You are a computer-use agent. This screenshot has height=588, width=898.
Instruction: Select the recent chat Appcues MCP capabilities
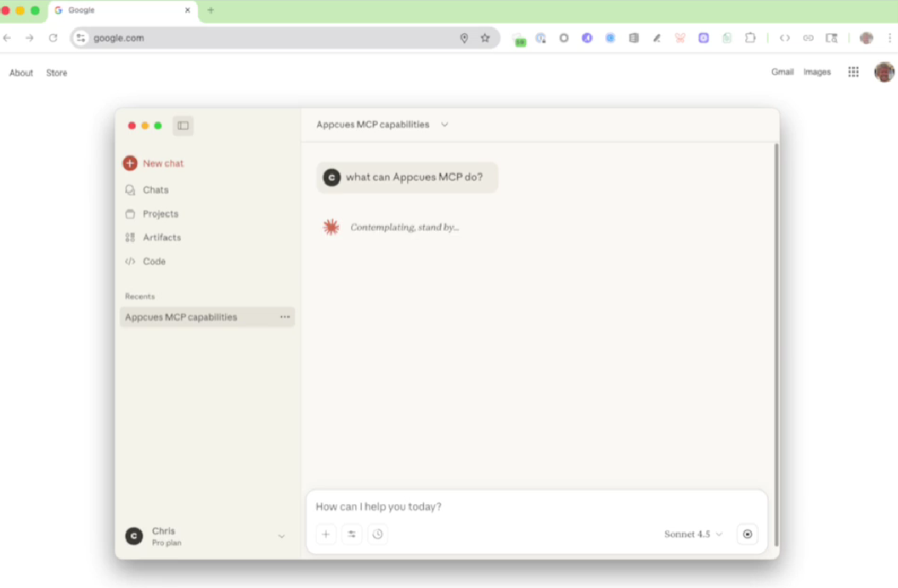[x=206, y=317]
